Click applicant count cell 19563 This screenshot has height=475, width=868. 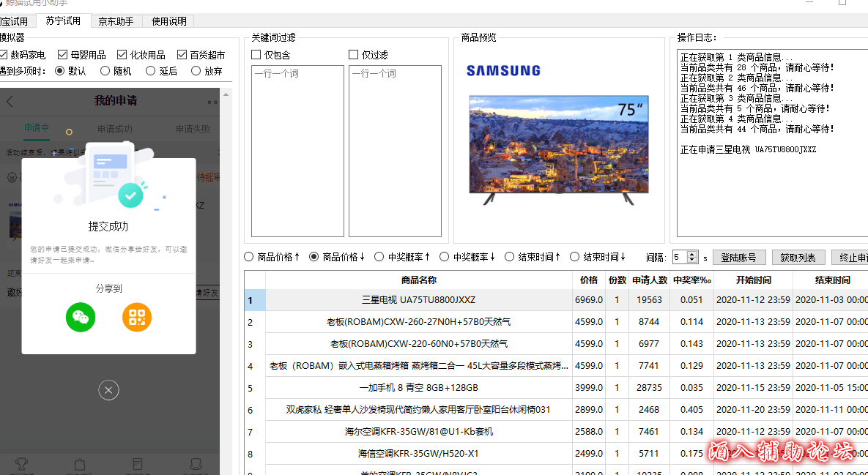649,300
